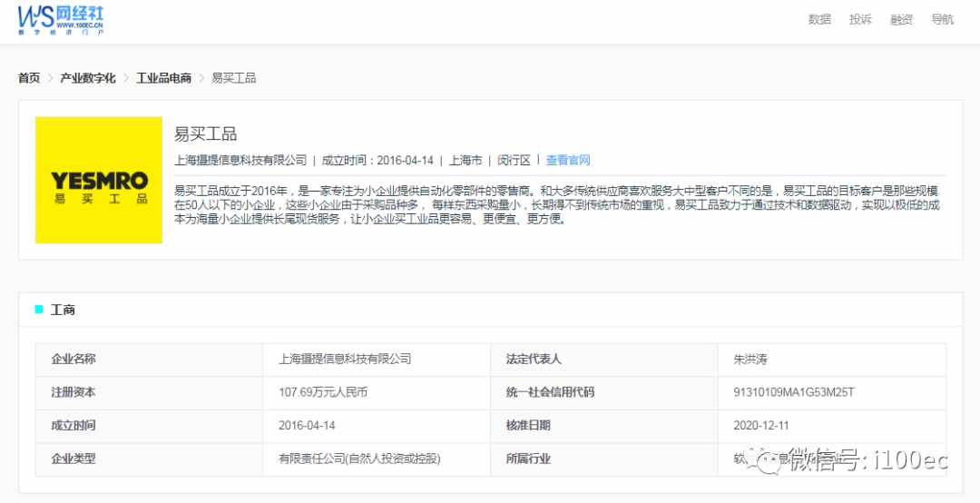Click the 成立时间：2016-04-14 header text
Screen dimensions: 980x503
point(377,160)
